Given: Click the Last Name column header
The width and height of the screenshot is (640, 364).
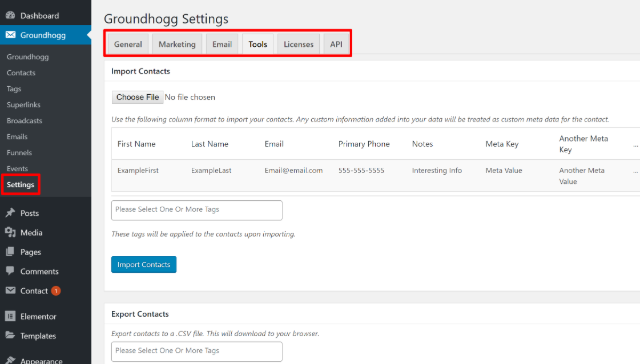Looking at the screenshot, I should click(x=210, y=144).
